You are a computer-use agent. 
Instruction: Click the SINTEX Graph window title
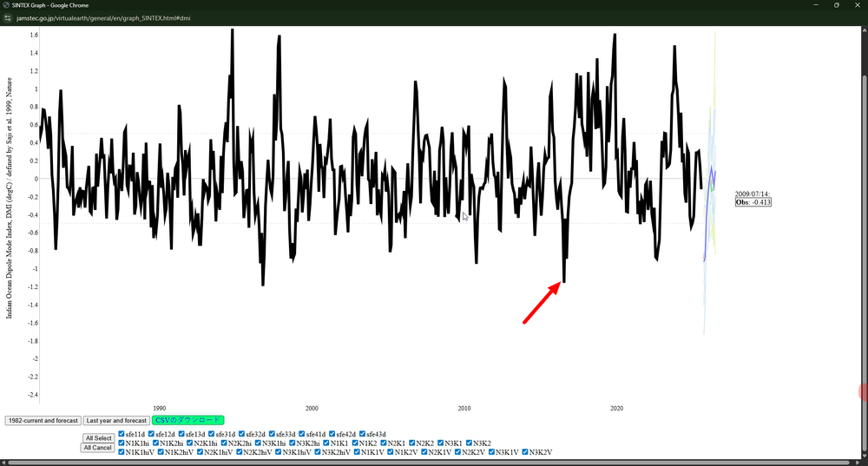point(49,5)
